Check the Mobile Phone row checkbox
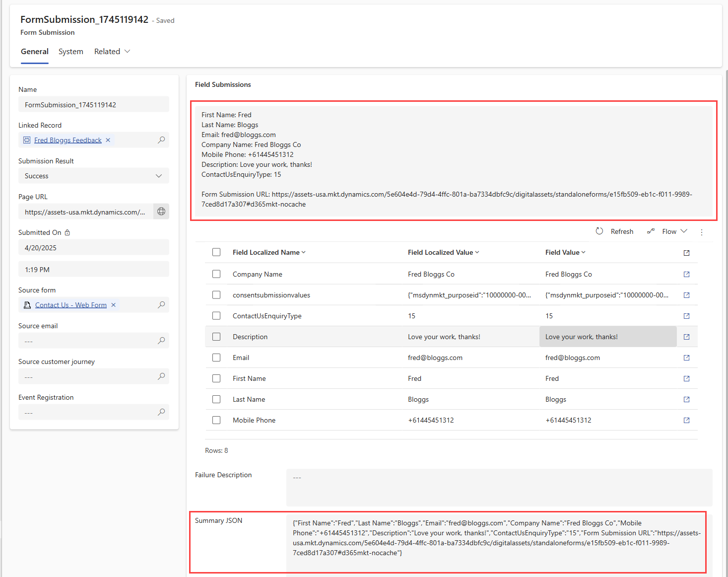This screenshot has height=577, width=728. 216,420
